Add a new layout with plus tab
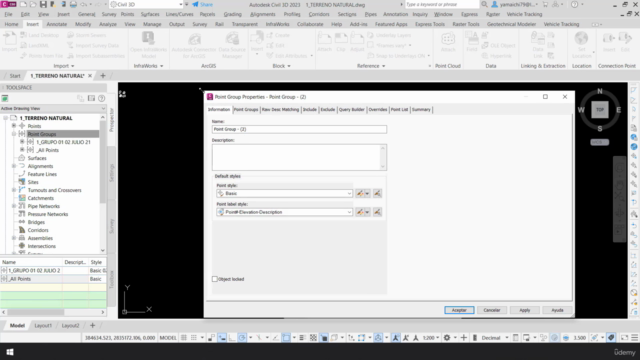 click(92, 326)
